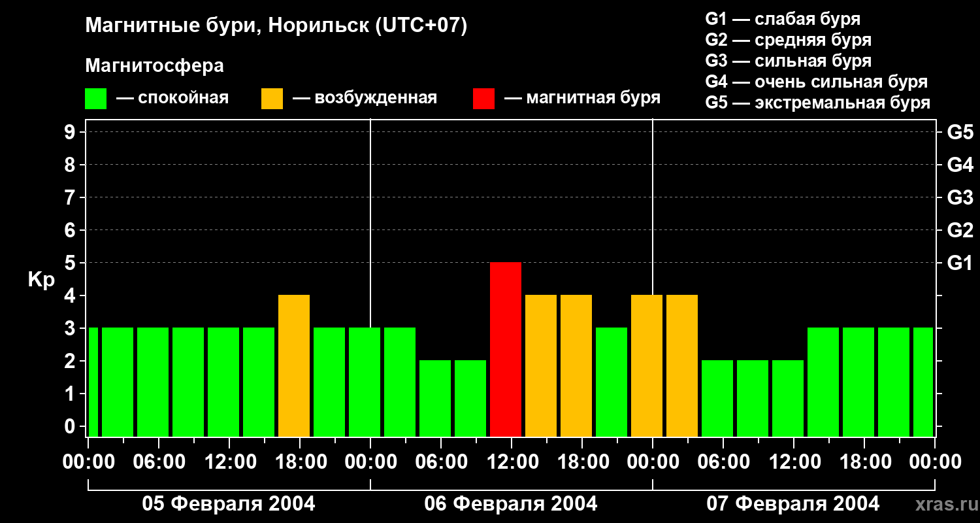Click '18:00' time label above 05 Февраля
This screenshot has height=523, width=980.
300,462
